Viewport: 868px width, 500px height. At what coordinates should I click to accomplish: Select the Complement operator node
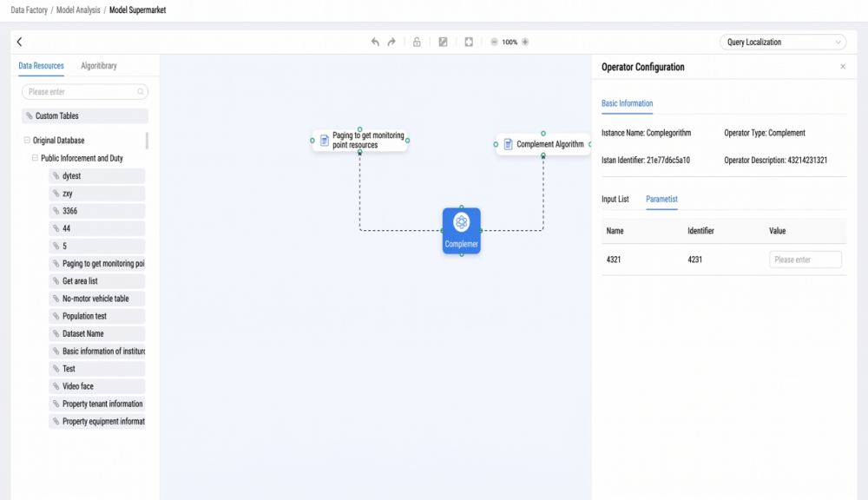point(461,231)
